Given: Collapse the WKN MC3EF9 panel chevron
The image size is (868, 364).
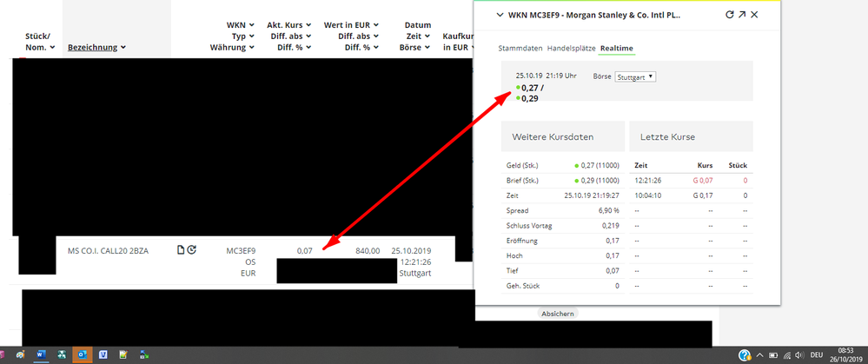Looking at the screenshot, I should (499, 15).
